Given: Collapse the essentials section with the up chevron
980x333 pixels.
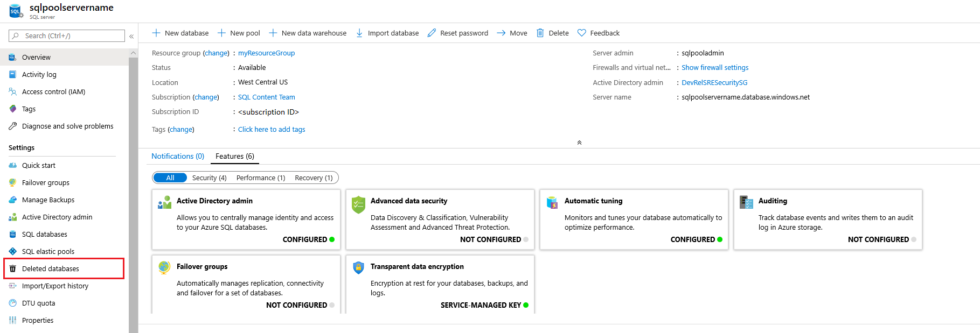Looking at the screenshot, I should 579,143.
